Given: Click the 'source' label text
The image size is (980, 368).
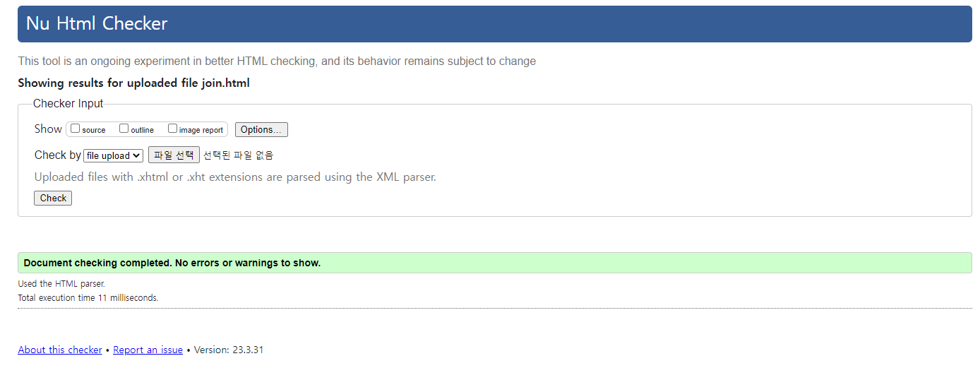Looking at the screenshot, I should click(94, 130).
